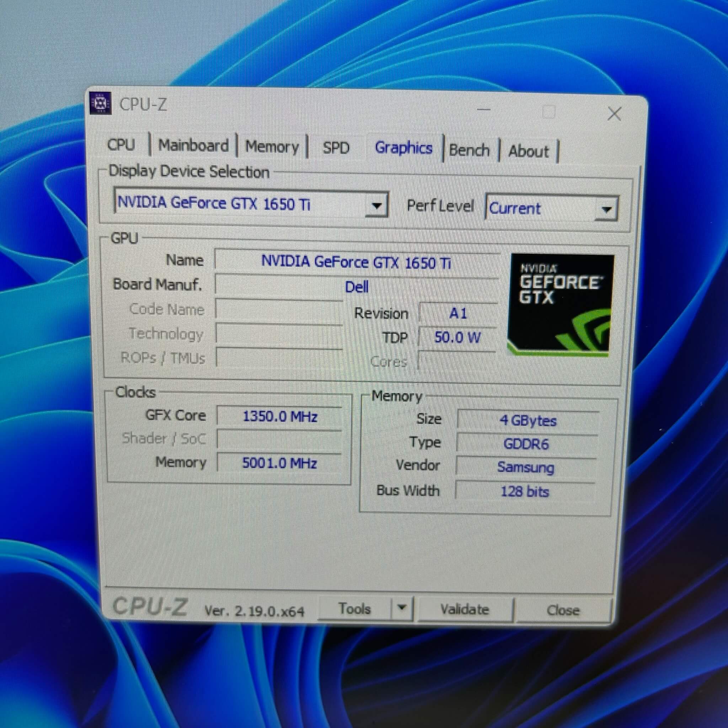728x728 pixels.
Task: Click the Close button at bottom
Action: pyautogui.click(x=563, y=610)
